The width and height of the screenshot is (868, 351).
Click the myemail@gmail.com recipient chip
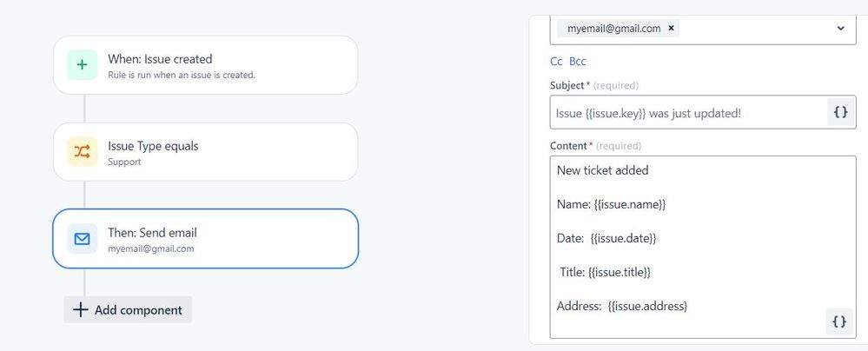pos(613,29)
